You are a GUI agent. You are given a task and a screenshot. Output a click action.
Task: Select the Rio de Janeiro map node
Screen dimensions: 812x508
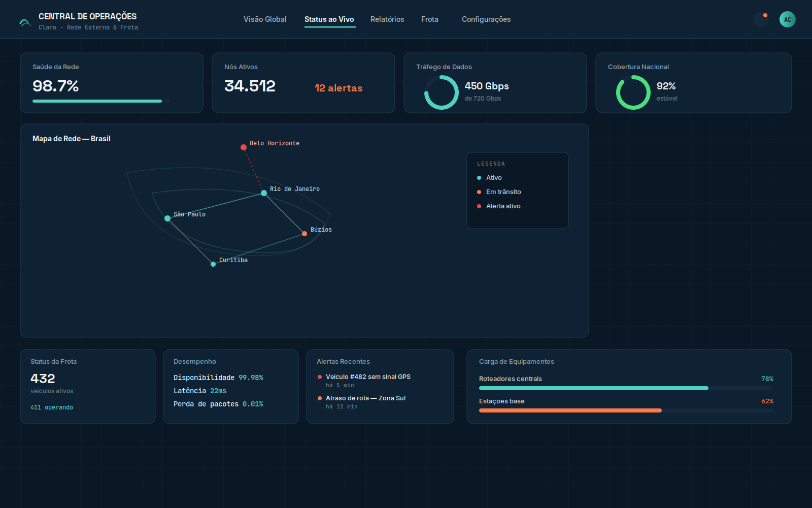pos(264,193)
